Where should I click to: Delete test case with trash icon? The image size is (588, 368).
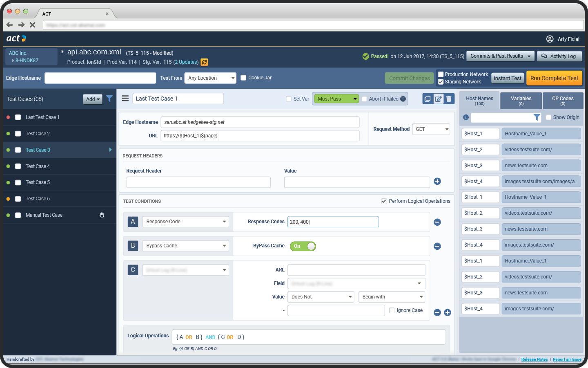tap(449, 99)
